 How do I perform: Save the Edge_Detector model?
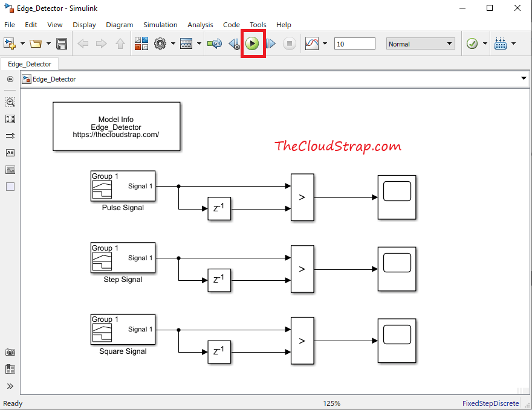(62, 43)
